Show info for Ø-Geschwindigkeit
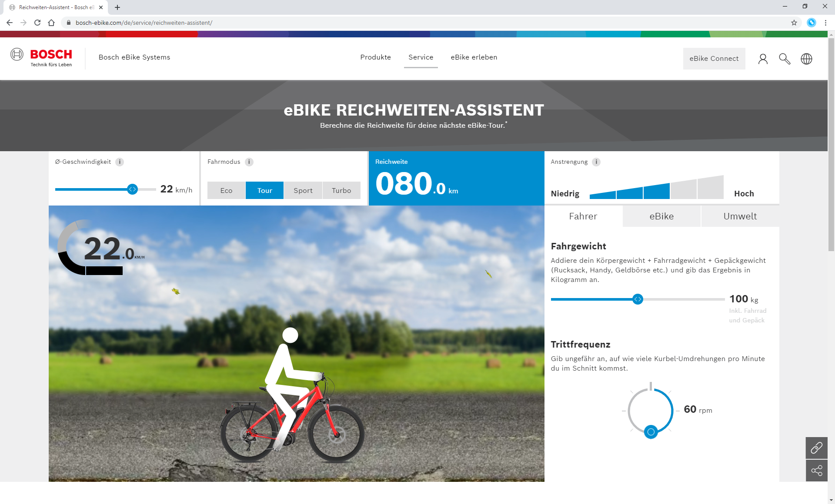This screenshot has width=835, height=504. point(120,162)
